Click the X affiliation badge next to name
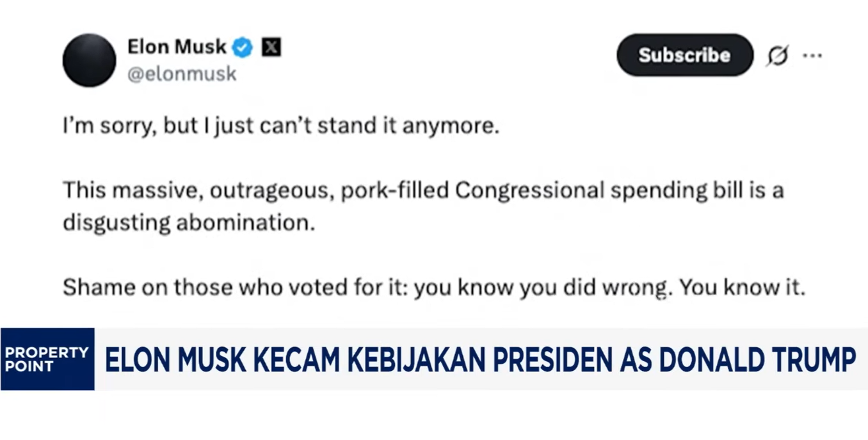Viewport: 868px width, 440px height. coord(271,47)
